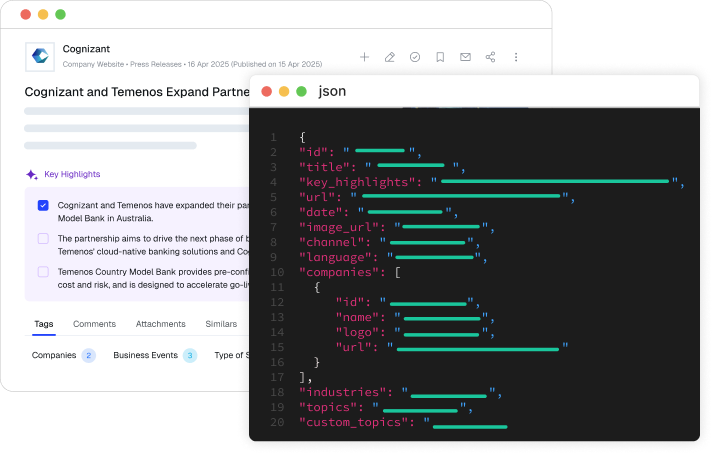Click the email envelope icon
The height and width of the screenshot is (456, 714).
click(465, 57)
